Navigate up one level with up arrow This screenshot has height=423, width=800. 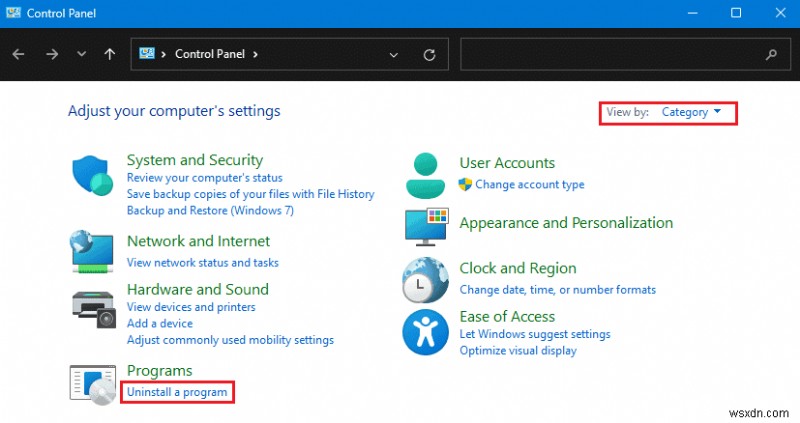110,54
